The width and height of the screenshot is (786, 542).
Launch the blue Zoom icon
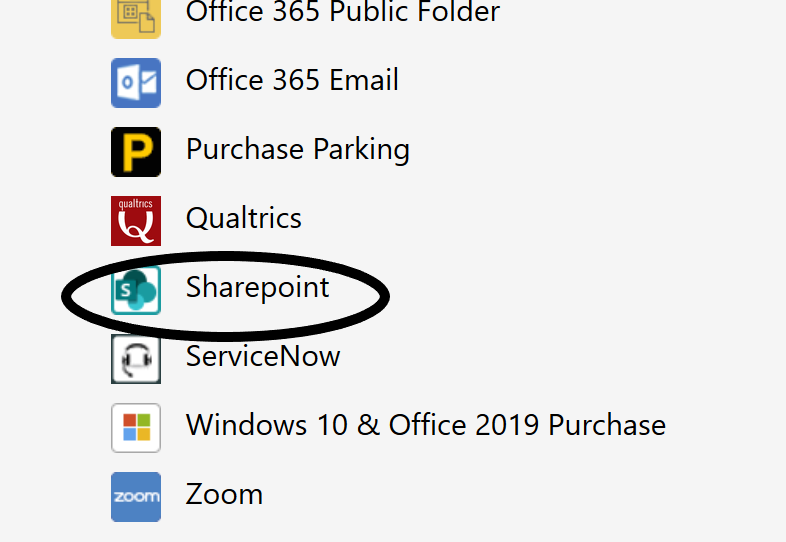click(x=135, y=496)
